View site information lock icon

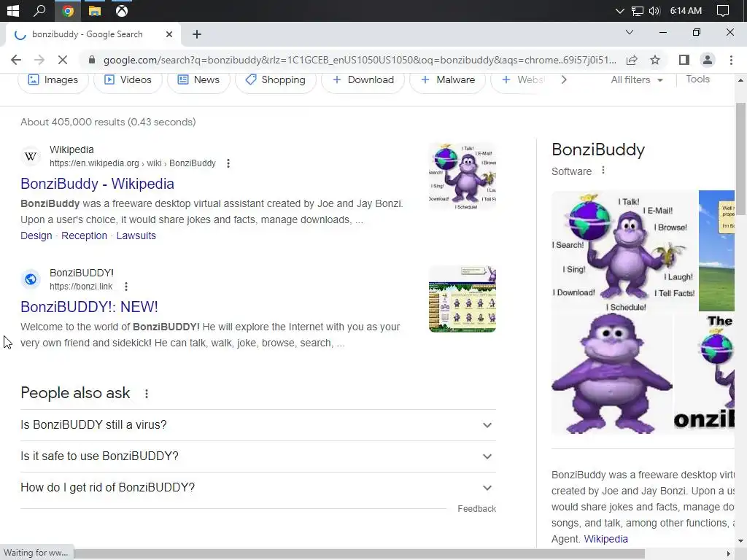[92, 60]
